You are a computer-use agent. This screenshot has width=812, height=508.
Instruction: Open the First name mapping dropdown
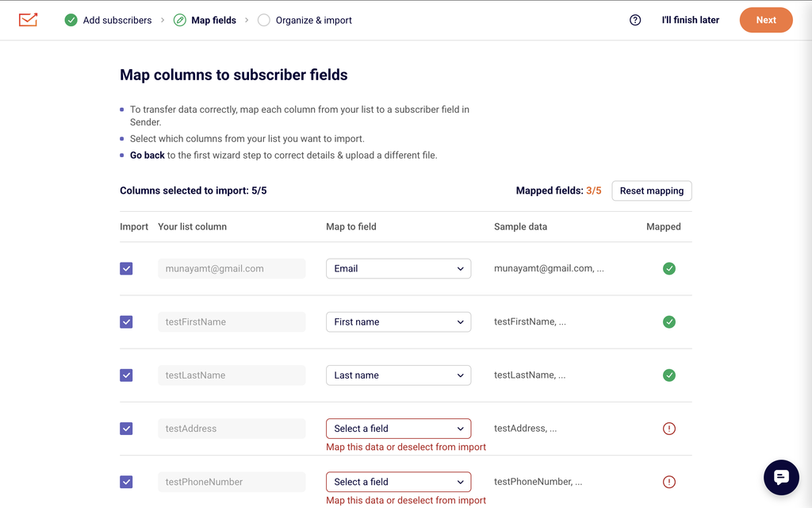tap(398, 322)
